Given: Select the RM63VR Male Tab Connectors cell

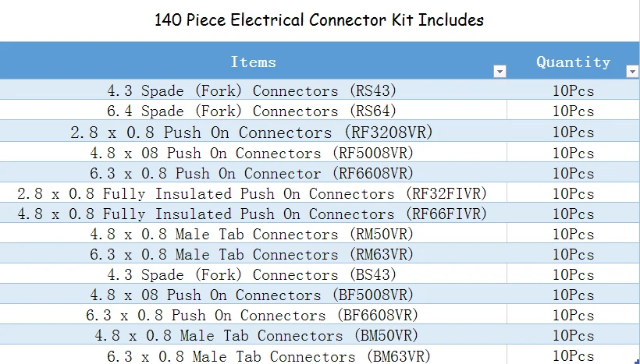Looking at the screenshot, I should coord(252,254).
